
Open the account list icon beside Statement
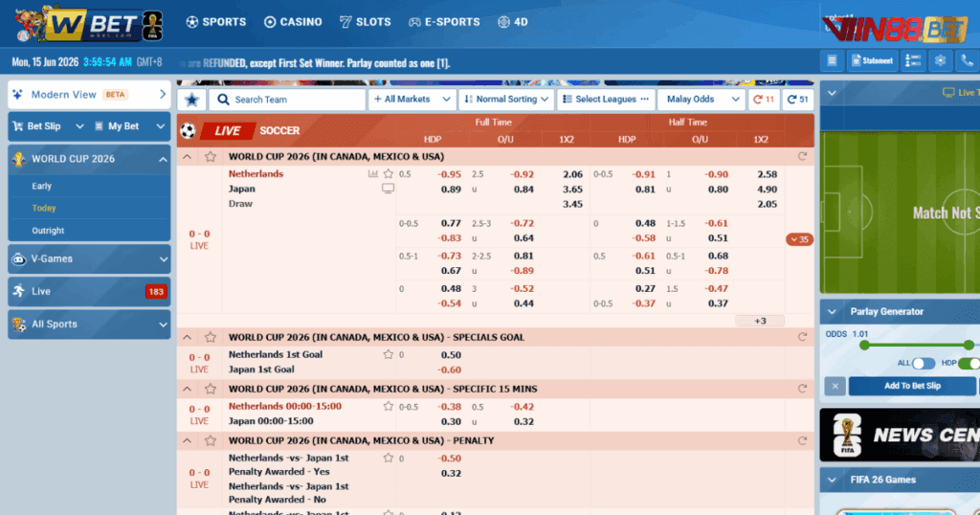913,60
